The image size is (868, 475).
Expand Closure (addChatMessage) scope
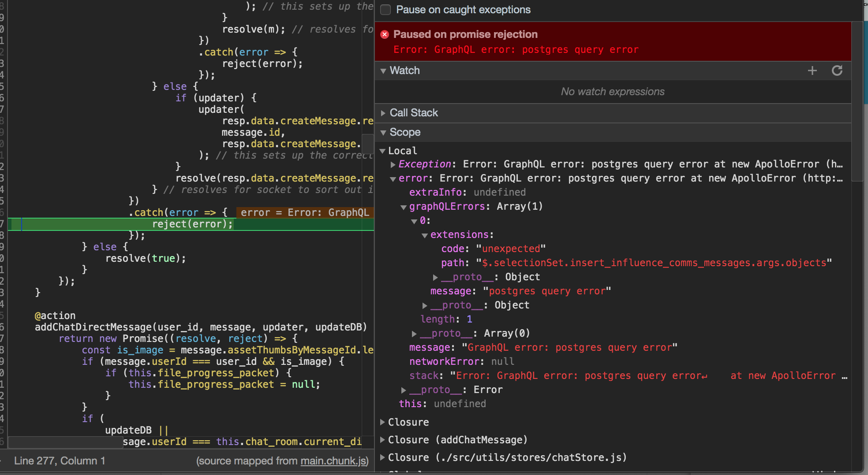[382, 440]
